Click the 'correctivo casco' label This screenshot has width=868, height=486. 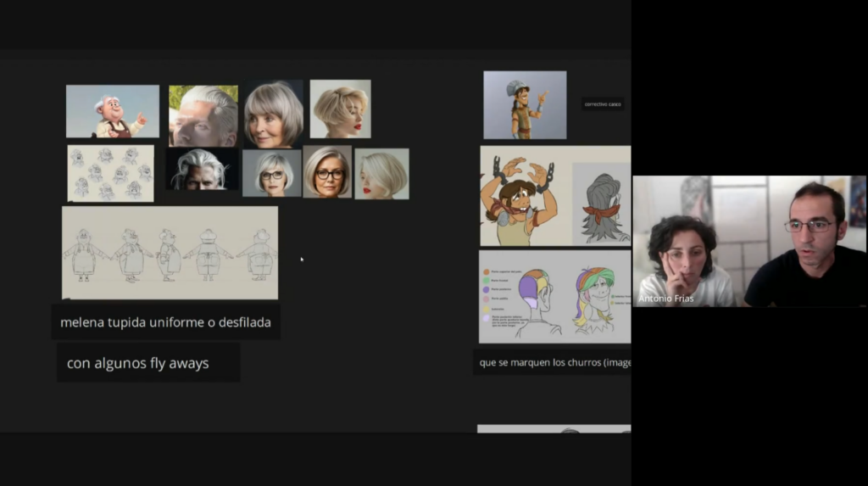(603, 104)
